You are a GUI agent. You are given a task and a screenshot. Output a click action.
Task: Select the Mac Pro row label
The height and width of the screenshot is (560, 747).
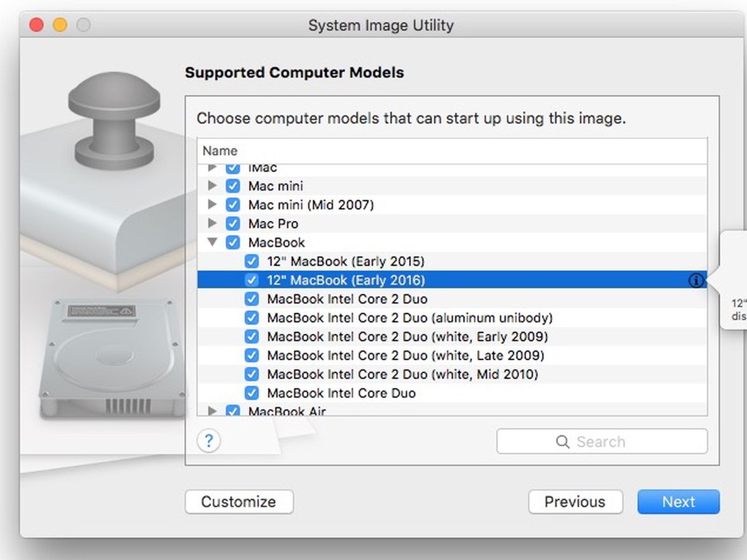(273, 224)
